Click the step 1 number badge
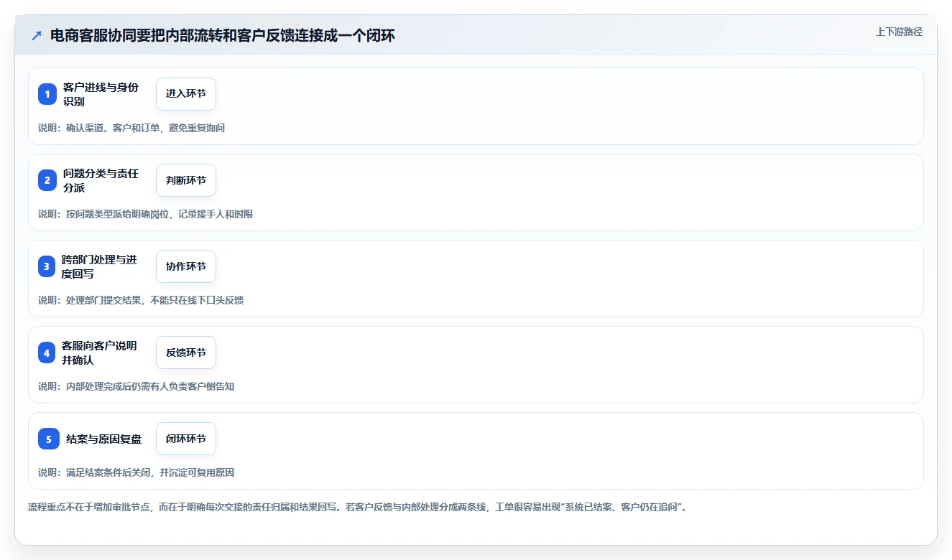The width and height of the screenshot is (952, 560). (47, 94)
